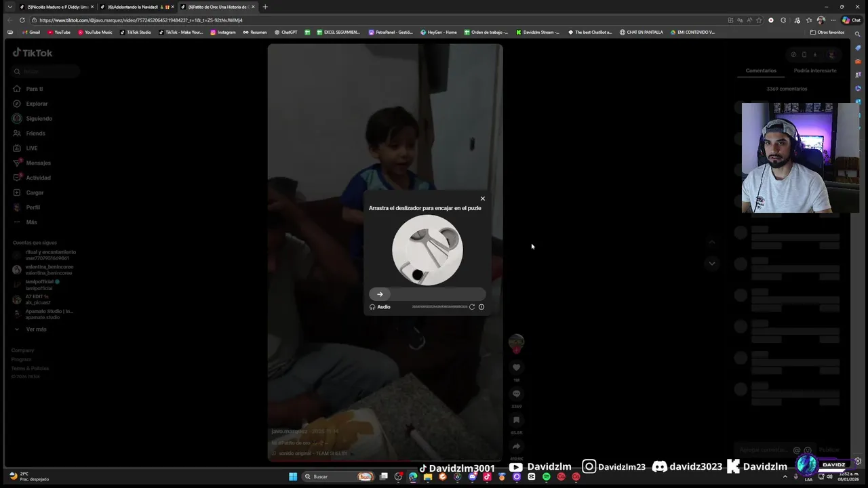This screenshot has width=868, height=488.
Task: Open the browser profile avatar
Action: (x=821, y=20)
